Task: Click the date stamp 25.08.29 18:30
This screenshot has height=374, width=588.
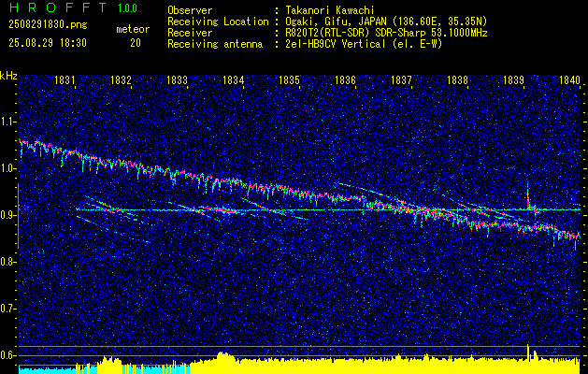Action: tap(48, 43)
